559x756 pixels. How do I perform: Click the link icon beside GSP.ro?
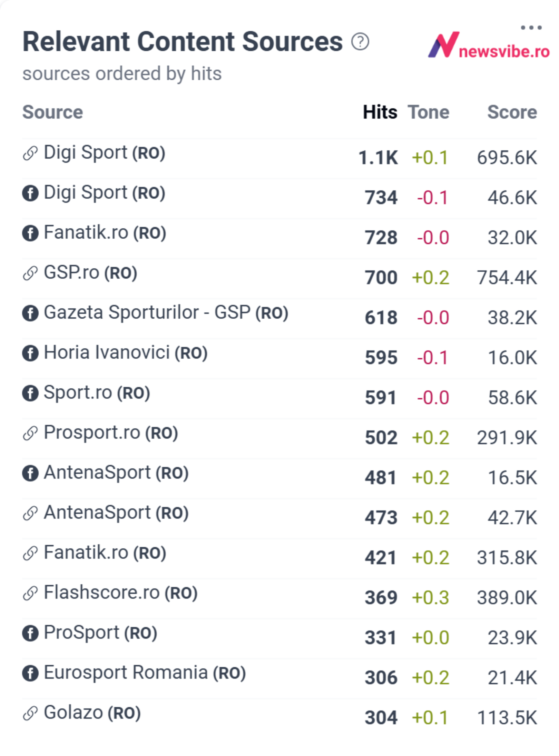point(30,273)
